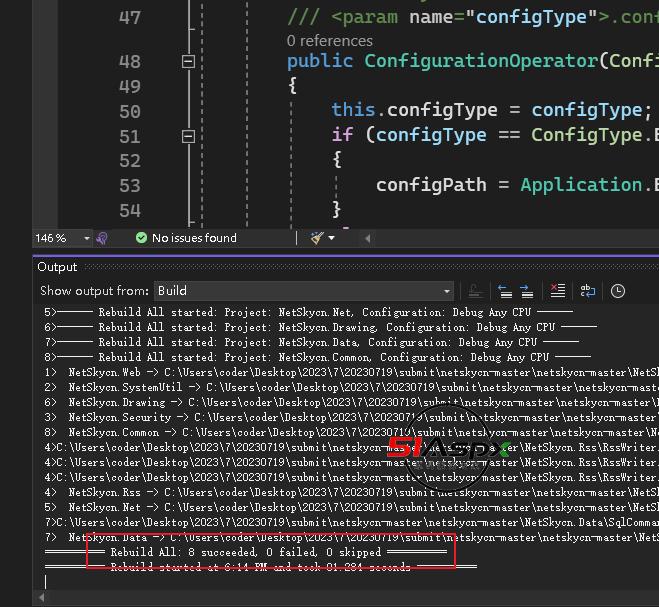The width and height of the screenshot is (659, 607).
Task: Click the ConfigurationOperator constructor name
Action: [481, 61]
